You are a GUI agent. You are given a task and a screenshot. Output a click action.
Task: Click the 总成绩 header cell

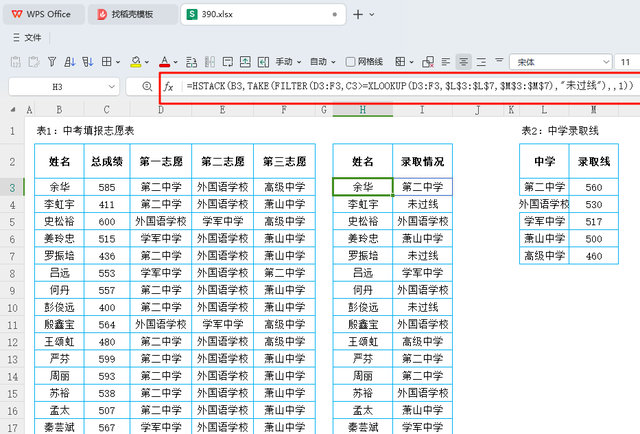(x=107, y=161)
